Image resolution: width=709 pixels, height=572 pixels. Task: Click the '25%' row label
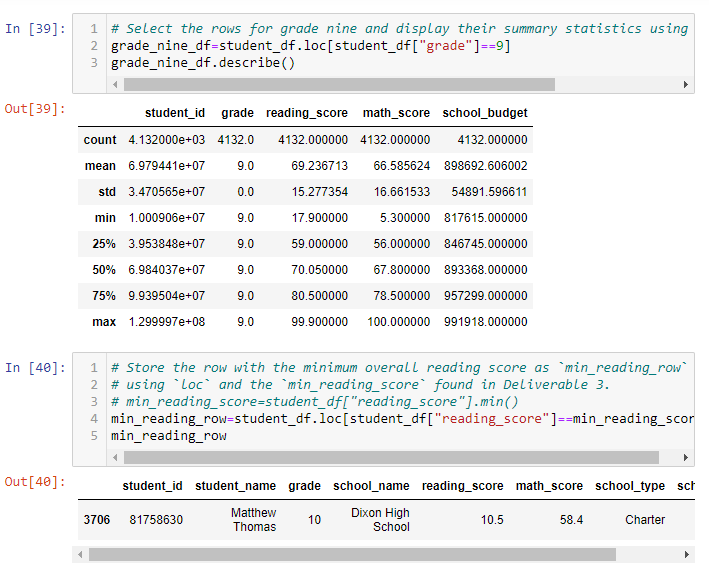[104, 244]
